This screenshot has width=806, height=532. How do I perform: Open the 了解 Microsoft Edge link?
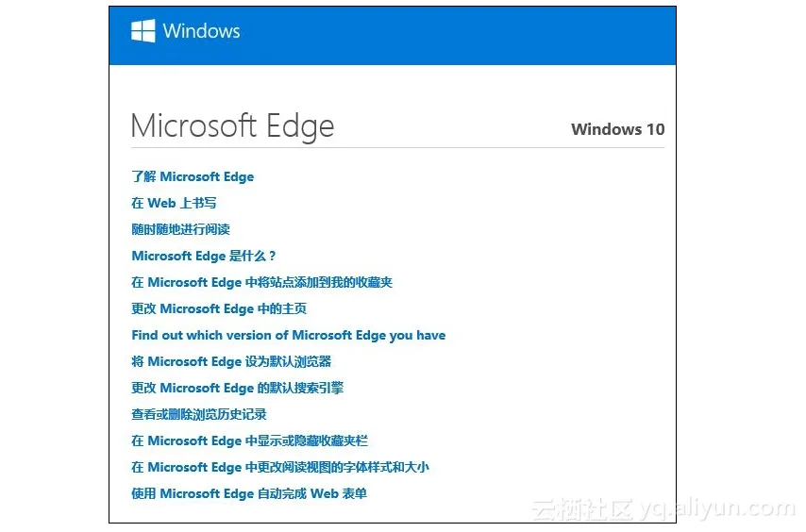[x=193, y=176]
